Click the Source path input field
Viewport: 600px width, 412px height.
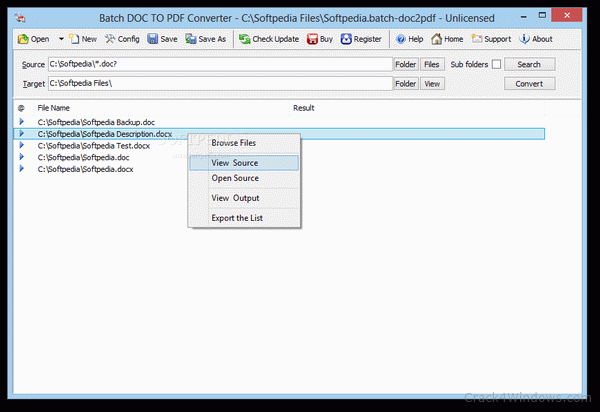click(x=219, y=64)
